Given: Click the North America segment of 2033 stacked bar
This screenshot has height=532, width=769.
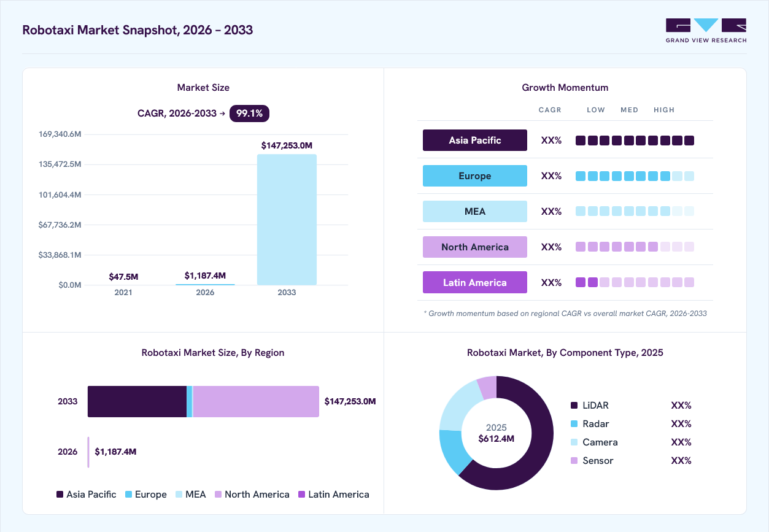Looking at the screenshot, I should (x=256, y=401).
